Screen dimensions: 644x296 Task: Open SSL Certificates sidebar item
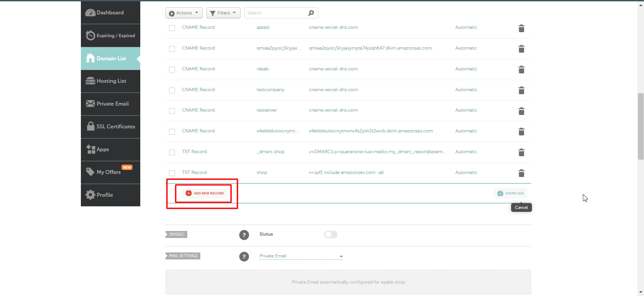(x=110, y=127)
